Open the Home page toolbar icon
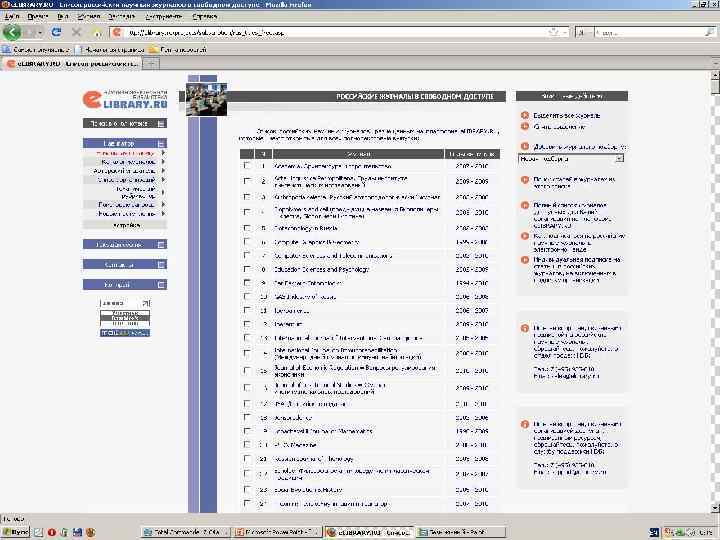Viewport: 720px width, 540px height. [96, 32]
